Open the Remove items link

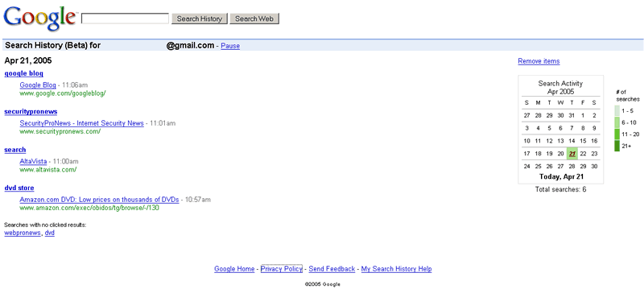pos(539,61)
